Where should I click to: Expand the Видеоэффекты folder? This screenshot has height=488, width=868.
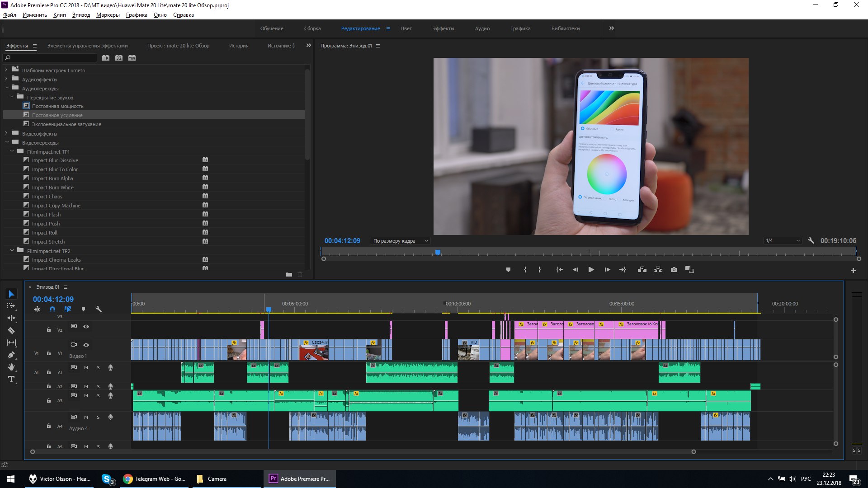[x=6, y=133]
